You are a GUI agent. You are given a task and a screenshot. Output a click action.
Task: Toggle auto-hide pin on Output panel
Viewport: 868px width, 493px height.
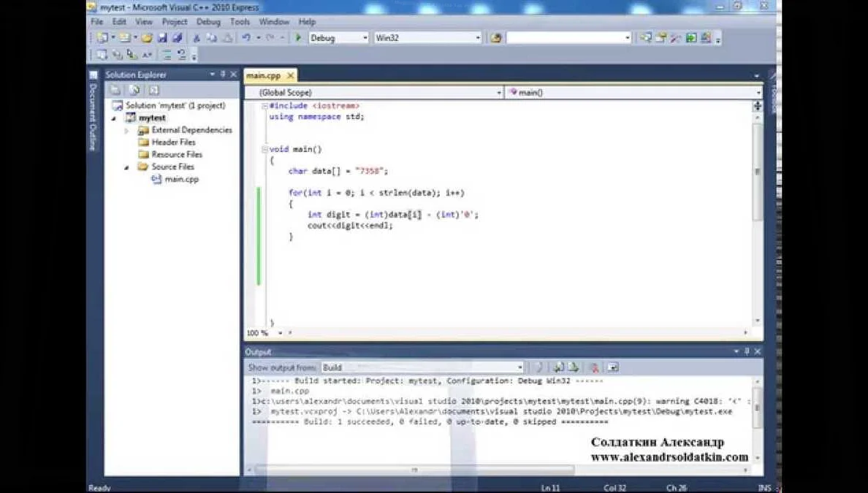pyautogui.click(x=747, y=351)
